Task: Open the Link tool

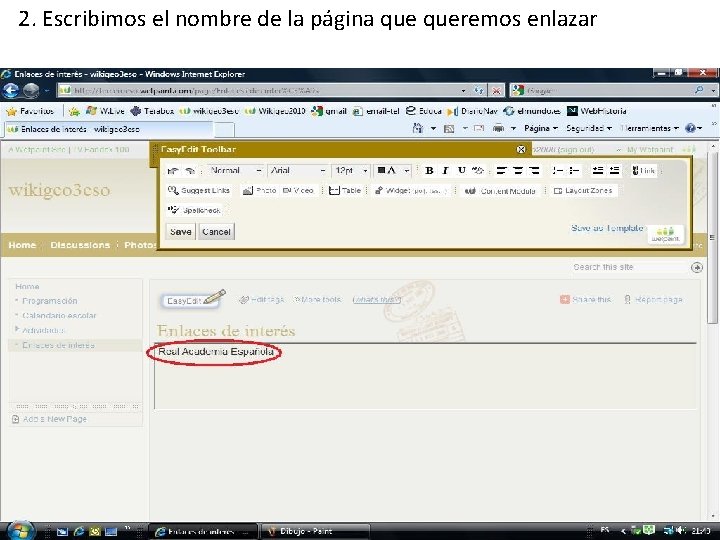Action: coord(643,170)
